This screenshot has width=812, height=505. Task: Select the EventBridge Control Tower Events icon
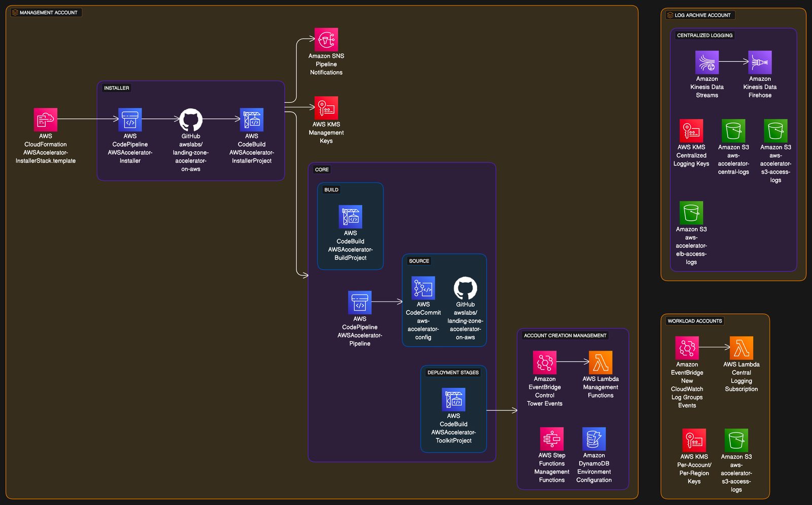pyautogui.click(x=545, y=362)
